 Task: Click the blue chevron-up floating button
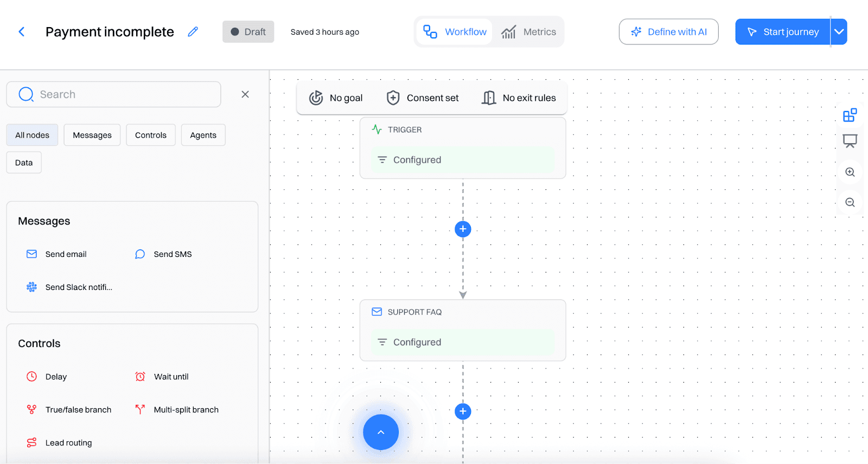tap(381, 432)
